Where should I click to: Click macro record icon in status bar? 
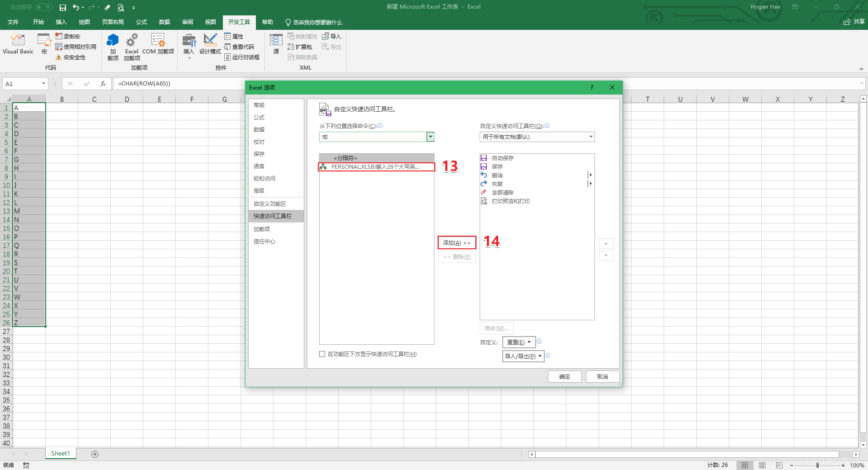[26, 465]
